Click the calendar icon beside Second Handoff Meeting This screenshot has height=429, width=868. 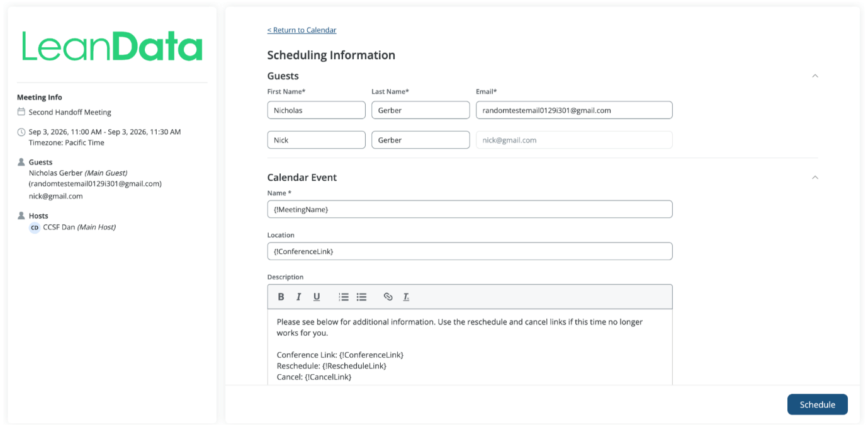[21, 112]
